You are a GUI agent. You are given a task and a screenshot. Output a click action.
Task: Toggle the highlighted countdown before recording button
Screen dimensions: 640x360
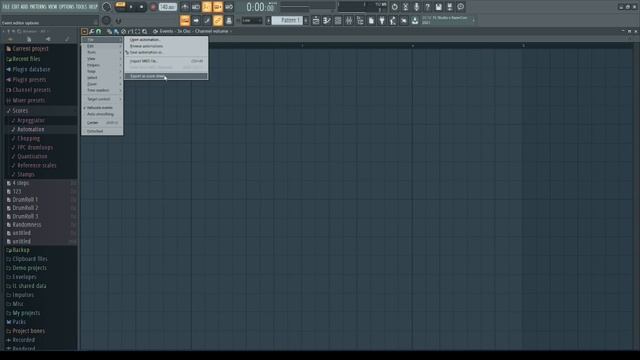pyautogui.click(x=207, y=7)
